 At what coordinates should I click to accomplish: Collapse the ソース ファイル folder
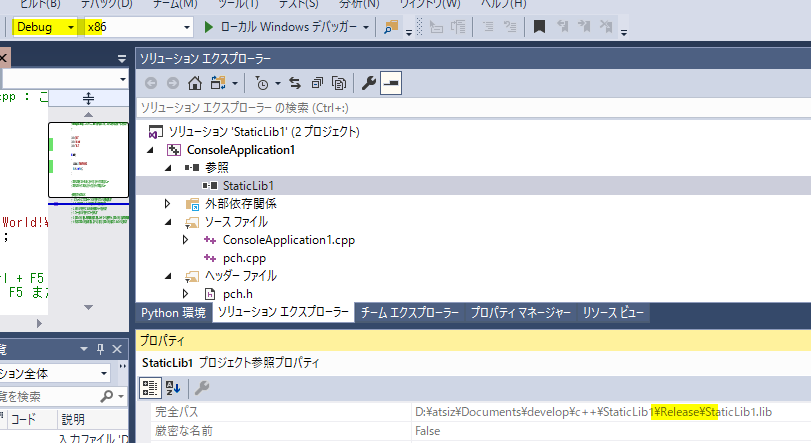[168, 222]
